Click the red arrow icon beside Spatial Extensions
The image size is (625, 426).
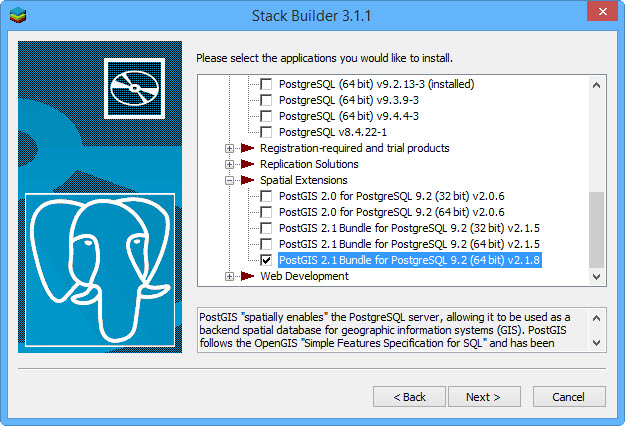[x=248, y=180]
